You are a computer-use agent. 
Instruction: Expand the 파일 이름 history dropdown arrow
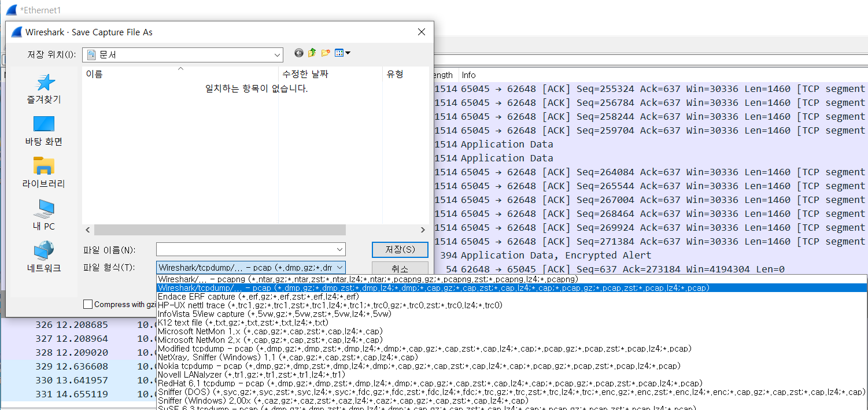tap(340, 250)
